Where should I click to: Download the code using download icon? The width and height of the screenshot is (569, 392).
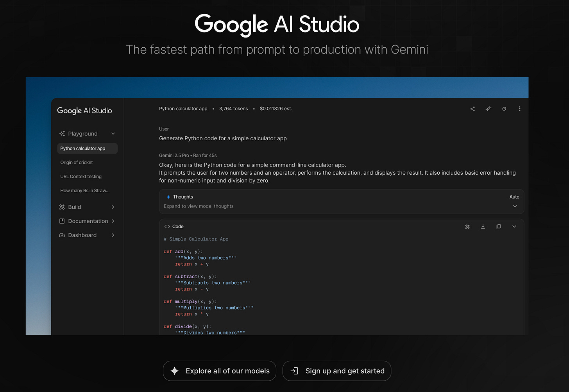point(483,227)
